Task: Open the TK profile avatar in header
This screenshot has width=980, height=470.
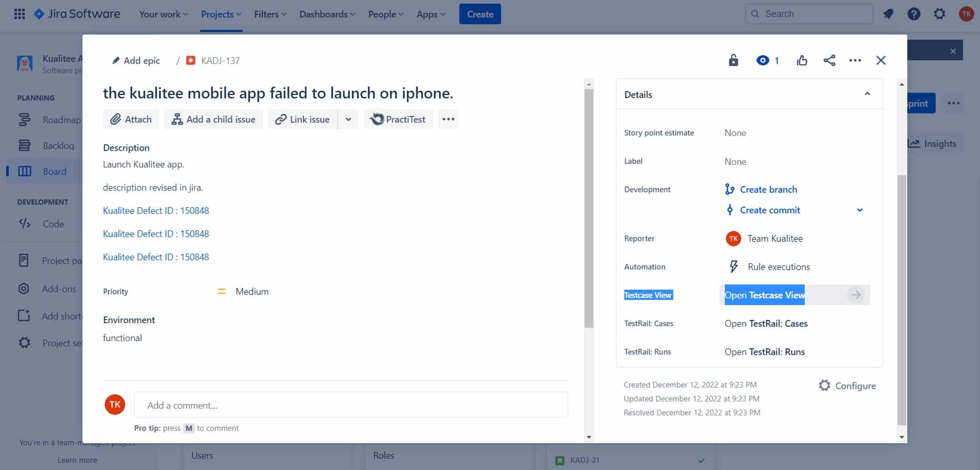Action: pos(966,14)
